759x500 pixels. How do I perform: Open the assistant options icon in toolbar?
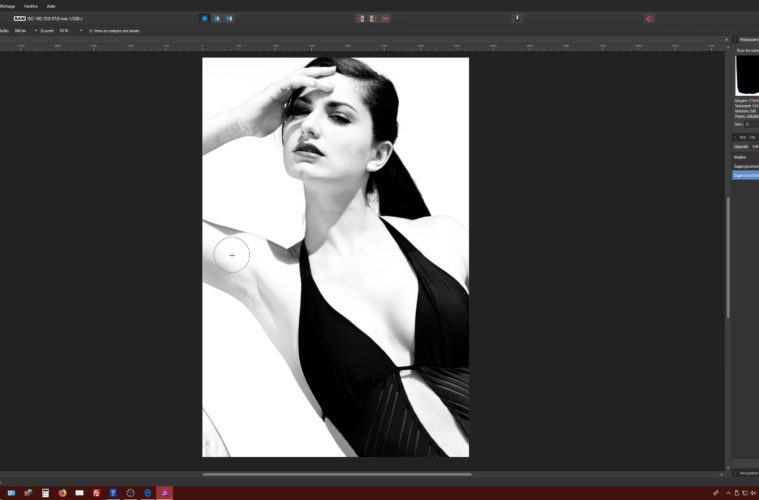(x=517, y=18)
